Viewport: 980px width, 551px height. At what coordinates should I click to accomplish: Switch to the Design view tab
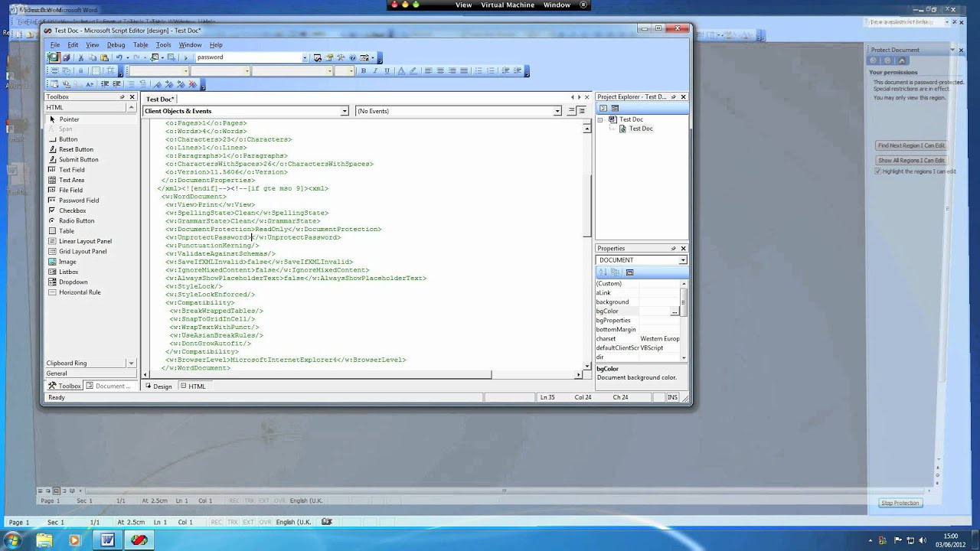click(x=158, y=386)
